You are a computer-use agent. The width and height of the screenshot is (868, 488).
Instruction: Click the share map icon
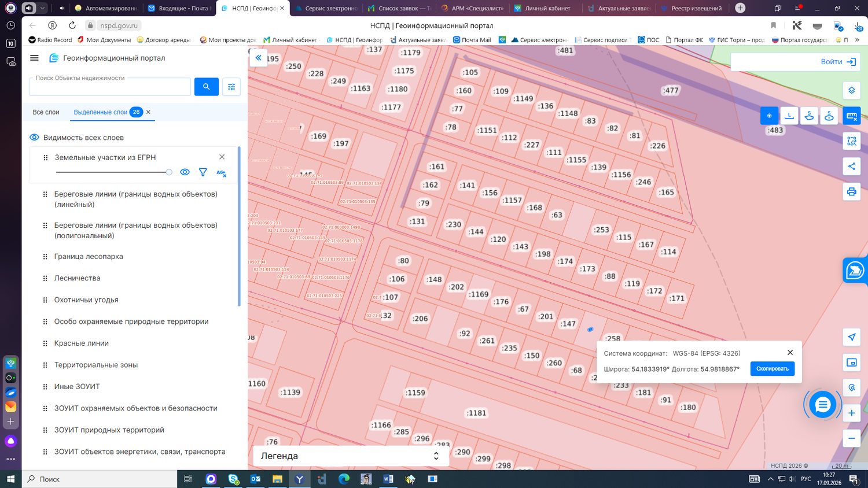point(851,167)
